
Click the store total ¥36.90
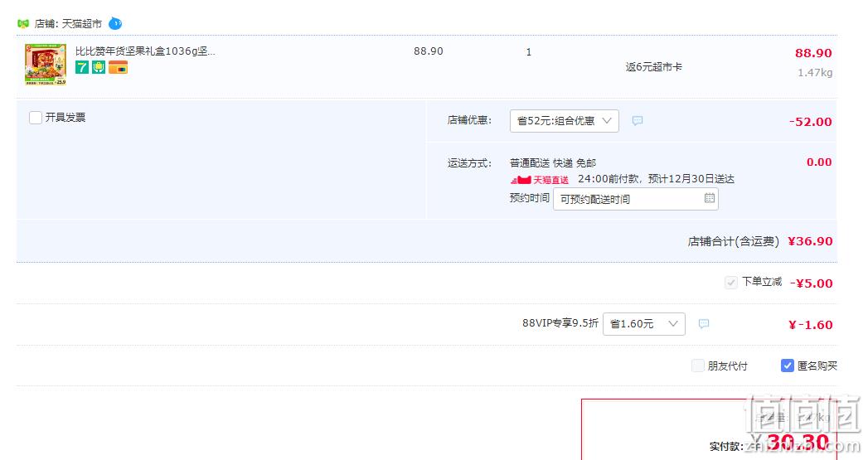click(x=810, y=241)
